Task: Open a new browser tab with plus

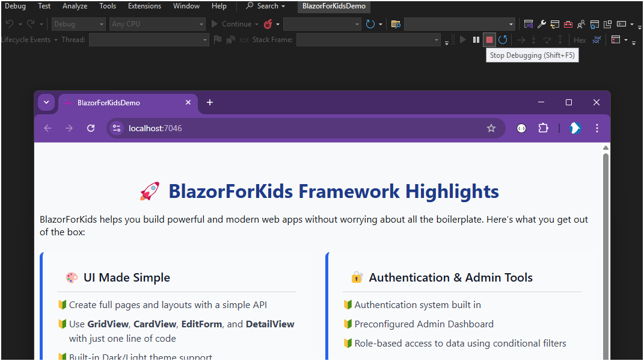Action: point(210,102)
